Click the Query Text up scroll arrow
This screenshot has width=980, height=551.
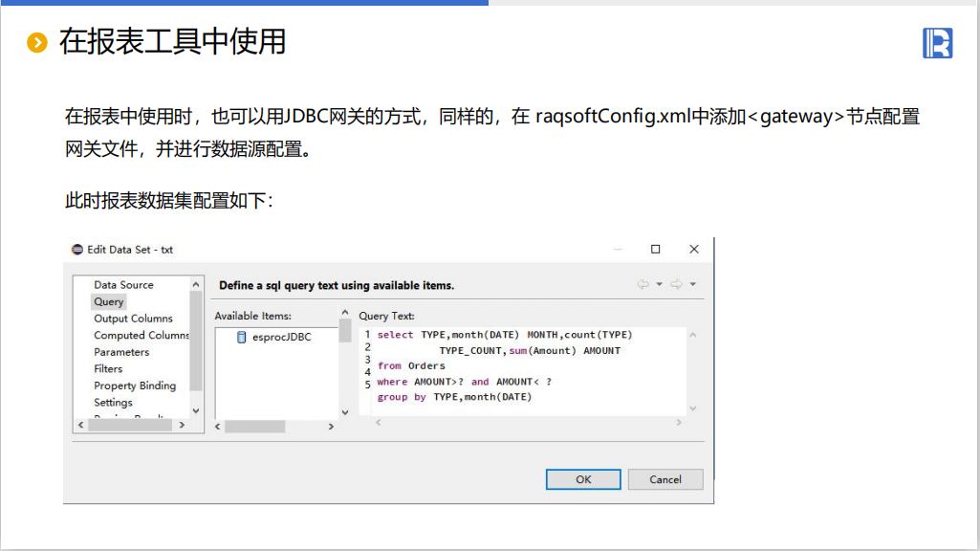tap(693, 335)
